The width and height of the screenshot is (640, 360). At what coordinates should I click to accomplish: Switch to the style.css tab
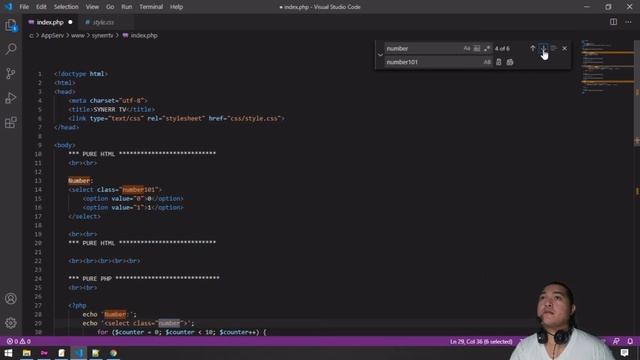point(103,22)
